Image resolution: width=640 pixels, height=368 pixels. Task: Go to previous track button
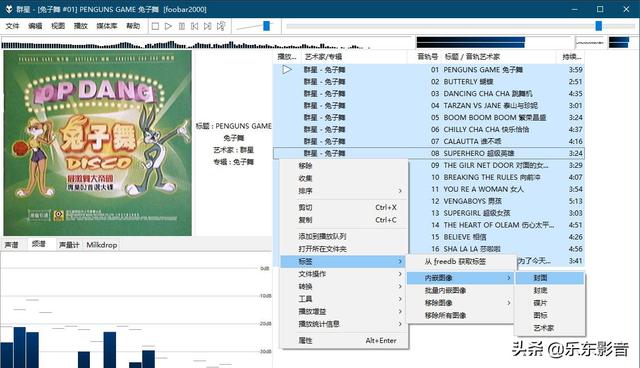click(195, 26)
